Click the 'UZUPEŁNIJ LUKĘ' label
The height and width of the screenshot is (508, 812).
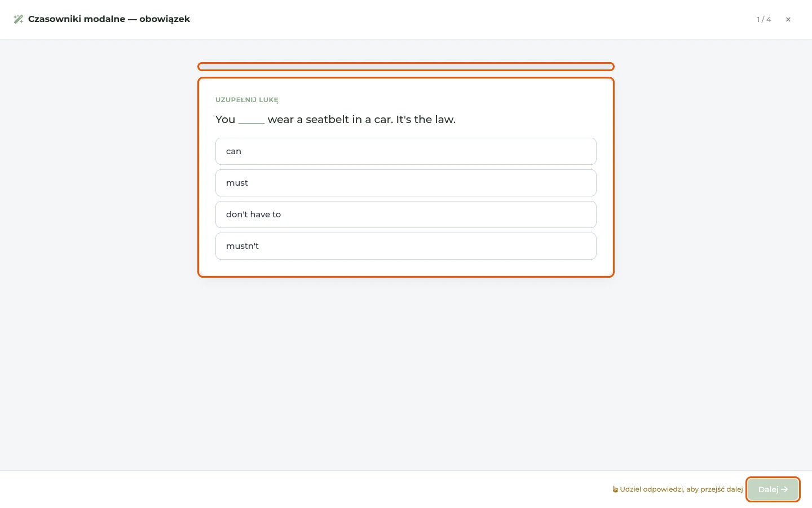pyautogui.click(x=247, y=100)
